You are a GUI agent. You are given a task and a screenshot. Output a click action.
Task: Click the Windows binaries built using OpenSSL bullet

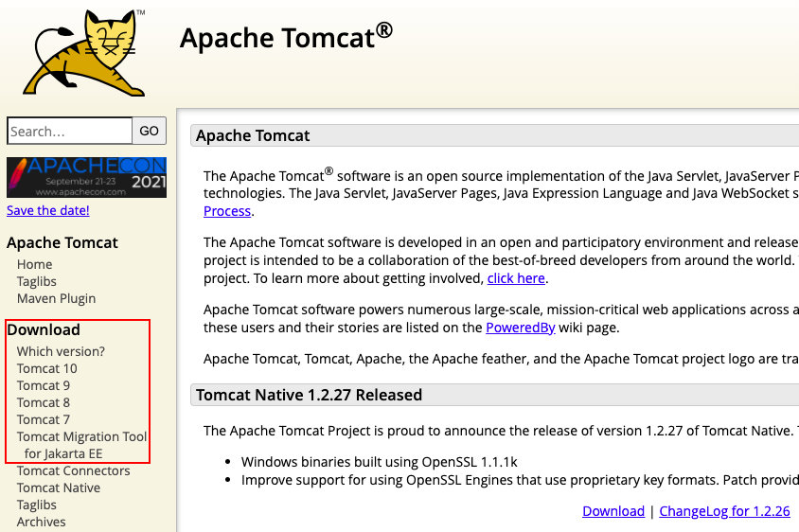click(x=379, y=462)
